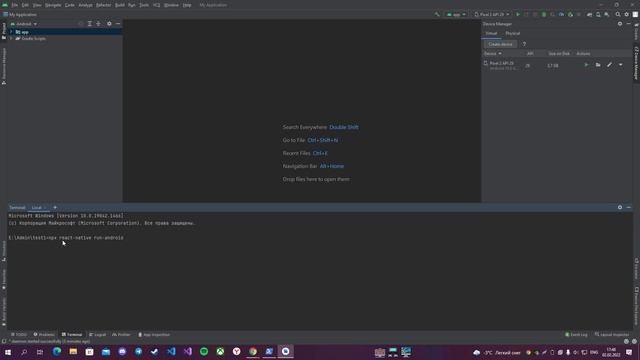The image size is (640, 360).
Task: Open the Build menu
Action: coord(120,5)
